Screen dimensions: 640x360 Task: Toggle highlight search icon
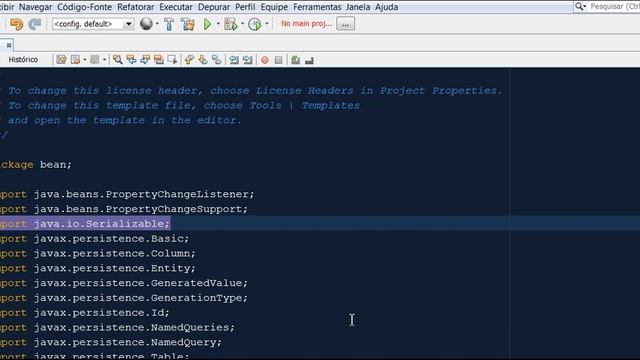(159, 60)
